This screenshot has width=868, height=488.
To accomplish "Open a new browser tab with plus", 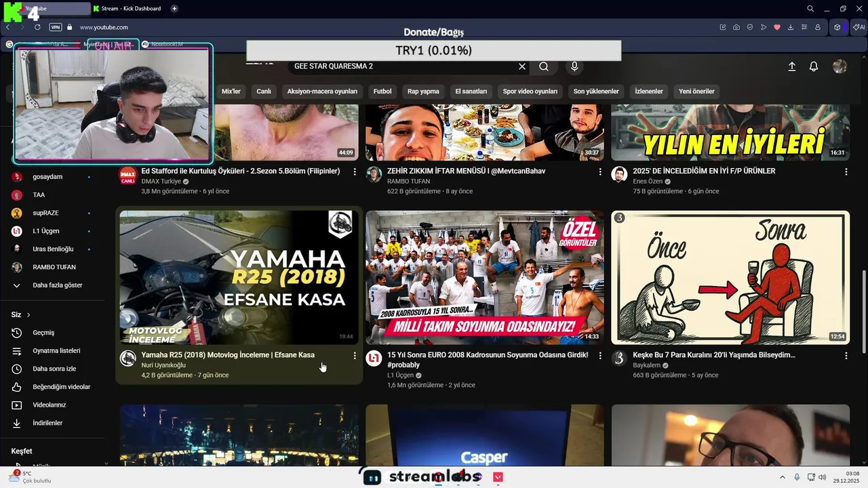I will coord(174,9).
